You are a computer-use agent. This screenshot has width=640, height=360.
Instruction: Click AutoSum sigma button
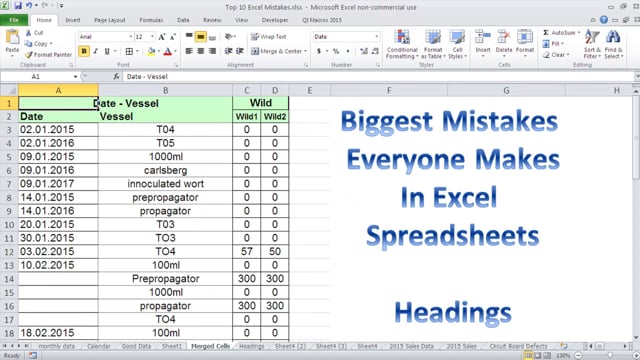click(561, 32)
